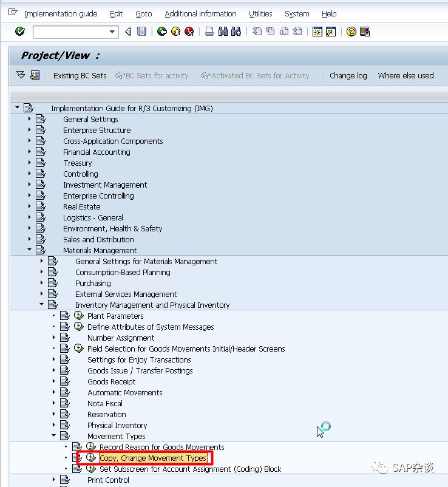Expand the Enterprise Structure node

click(29, 129)
